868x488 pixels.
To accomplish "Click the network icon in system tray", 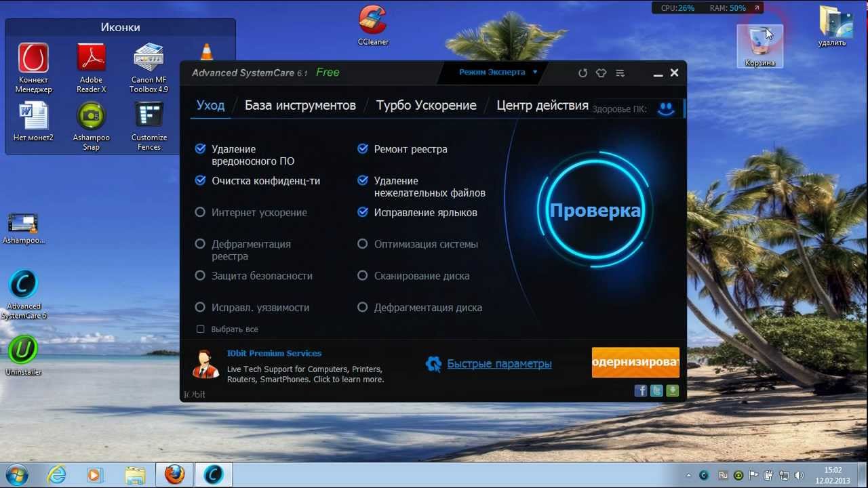I will tap(783, 475).
